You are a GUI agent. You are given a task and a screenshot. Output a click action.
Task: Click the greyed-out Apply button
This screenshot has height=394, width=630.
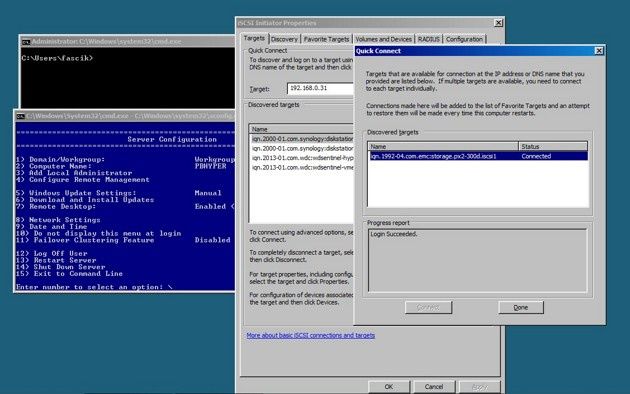(479, 387)
